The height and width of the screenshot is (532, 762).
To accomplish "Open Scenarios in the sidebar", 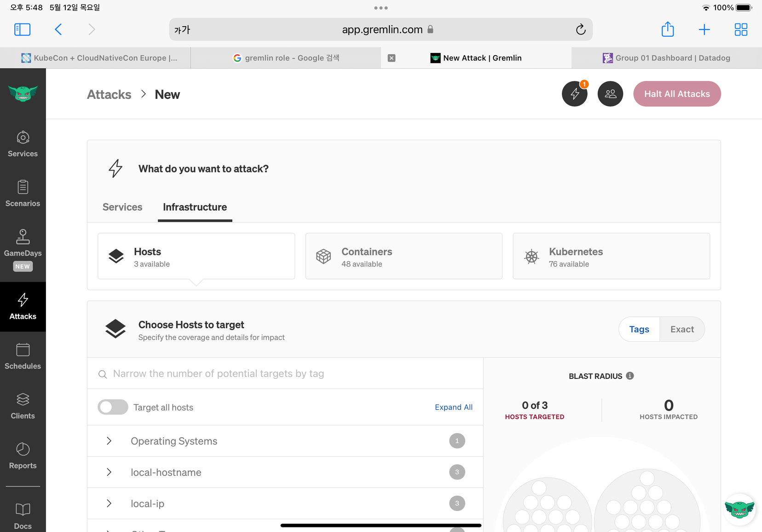I will 23,194.
